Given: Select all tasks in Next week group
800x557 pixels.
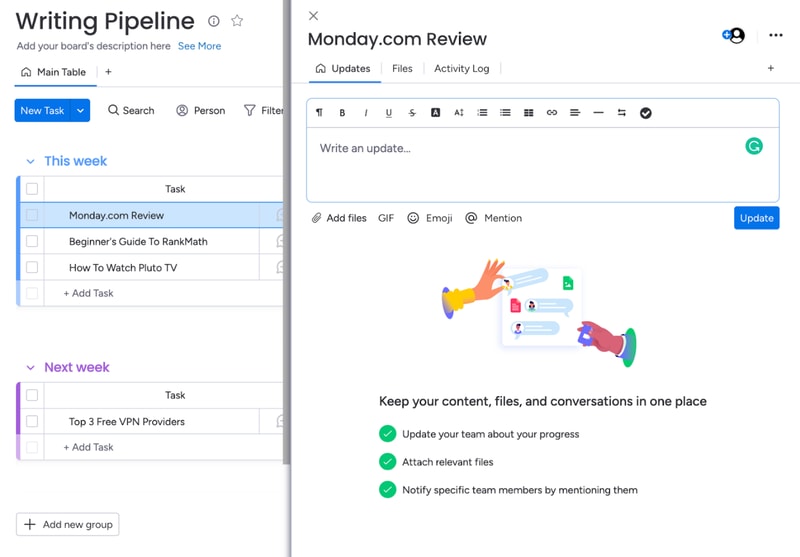Looking at the screenshot, I should pos(32,395).
